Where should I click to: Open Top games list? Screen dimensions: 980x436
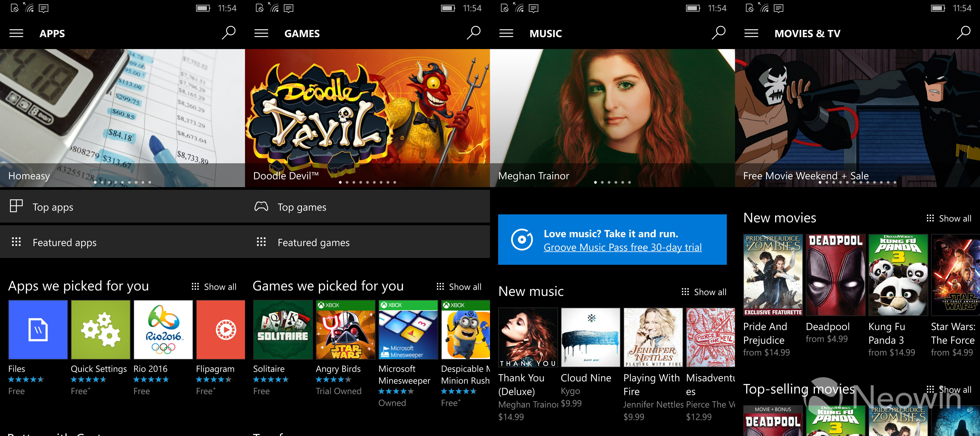(367, 207)
